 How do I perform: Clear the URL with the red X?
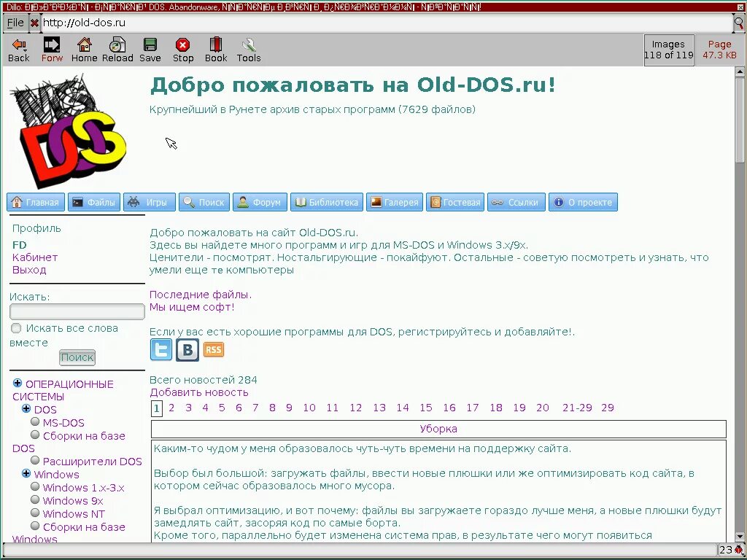click(x=34, y=23)
